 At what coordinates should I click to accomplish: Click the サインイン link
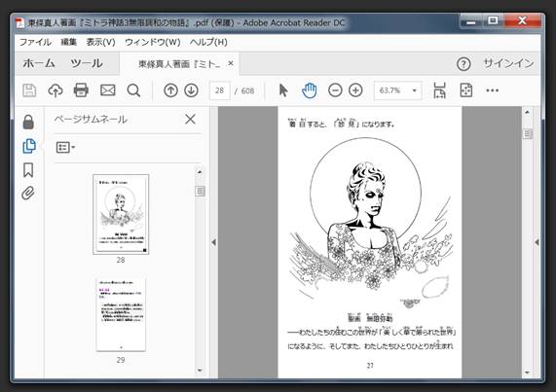click(x=508, y=63)
